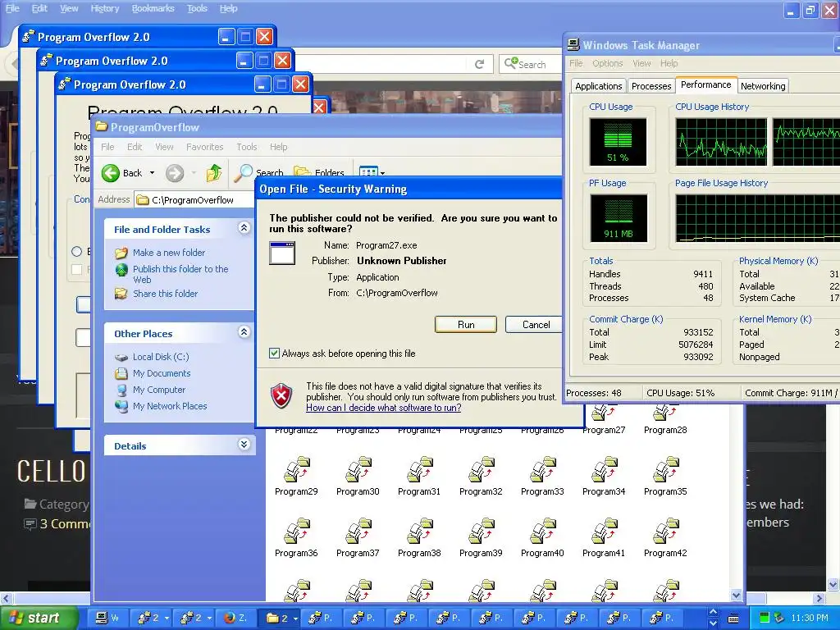The height and width of the screenshot is (630, 840).
Task: Click the Forward arrow in explorer toolbar
Action: pyautogui.click(x=175, y=173)
